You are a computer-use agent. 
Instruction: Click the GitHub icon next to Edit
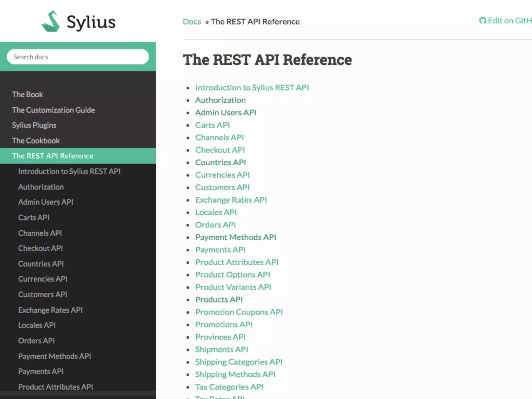point(482,21)
